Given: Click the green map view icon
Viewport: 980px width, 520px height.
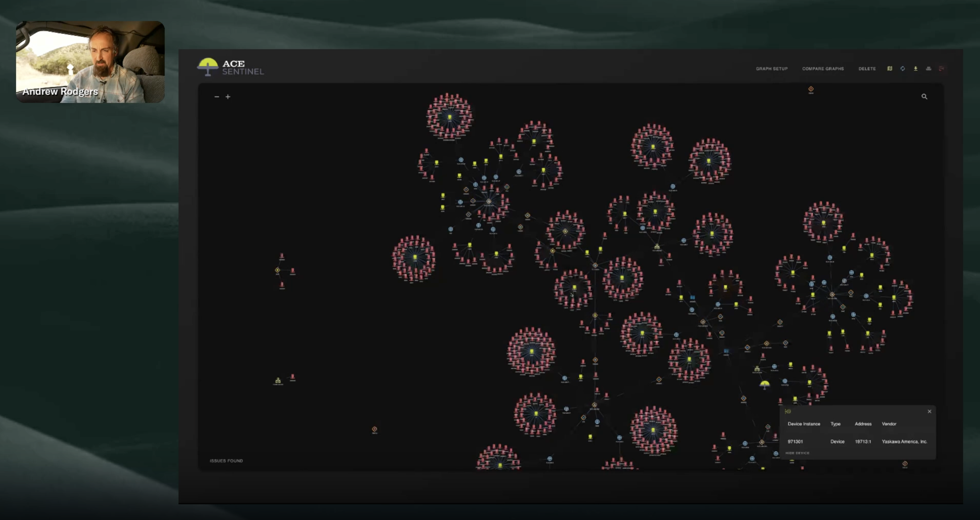Looking at the screenshot, I should [890, 69].
